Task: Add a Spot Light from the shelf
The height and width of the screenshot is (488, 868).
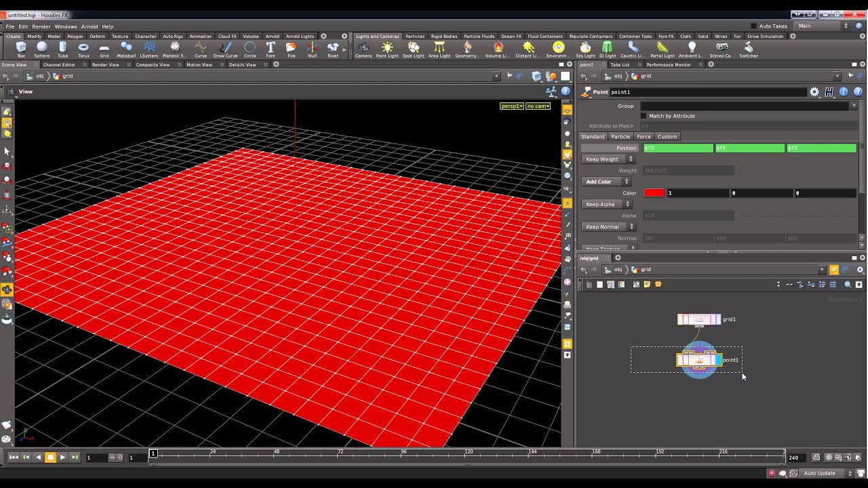Action: [414, 49]
